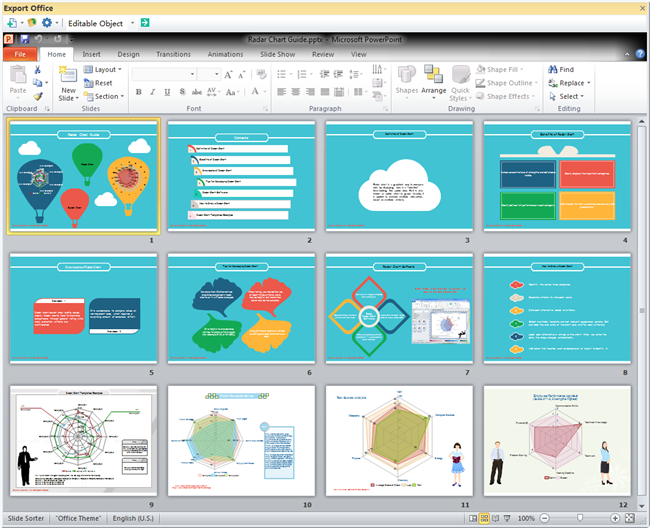Decrease font size with the shrink icon
Image resolution: width=650 pixels, height=528 pixels.
point(242,75)
